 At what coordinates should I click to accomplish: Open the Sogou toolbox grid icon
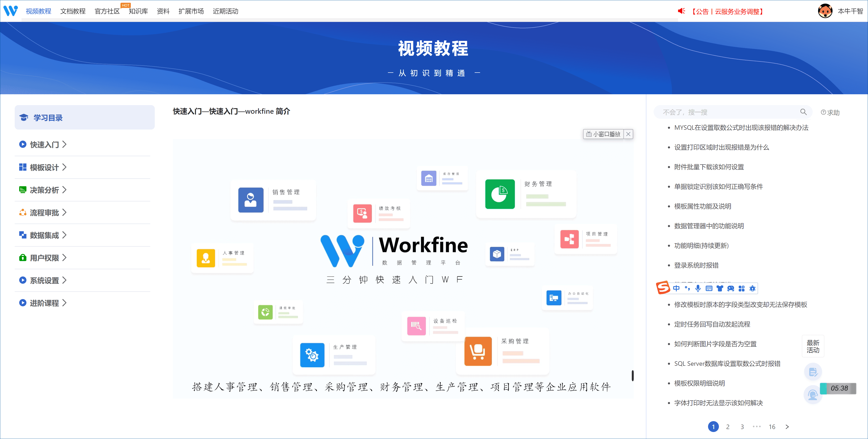742,288
